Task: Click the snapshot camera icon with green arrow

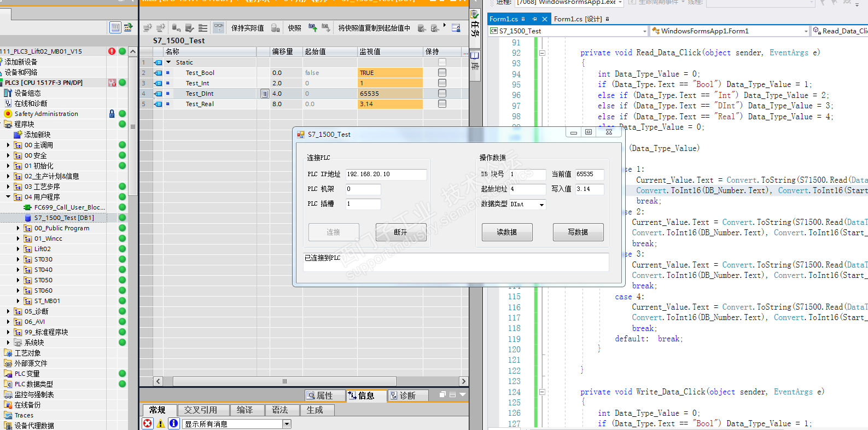Action: (313, 28)
